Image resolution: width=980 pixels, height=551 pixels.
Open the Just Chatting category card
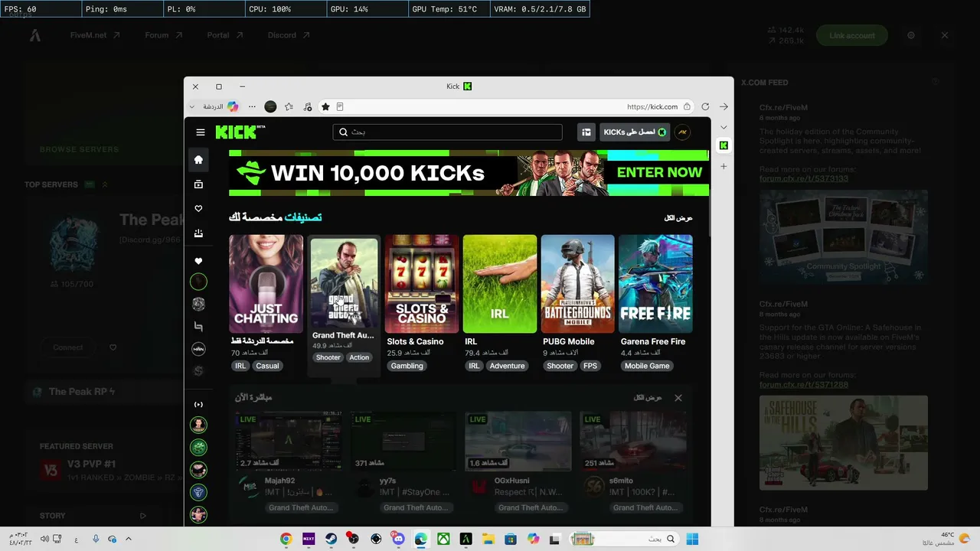tap(266, 284)
